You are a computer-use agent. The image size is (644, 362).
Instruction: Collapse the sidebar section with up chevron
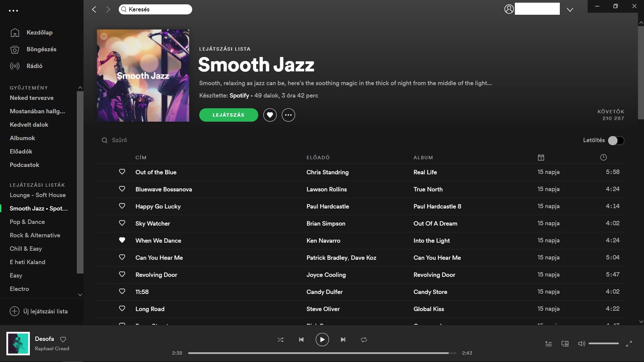[x=80, y=88]
